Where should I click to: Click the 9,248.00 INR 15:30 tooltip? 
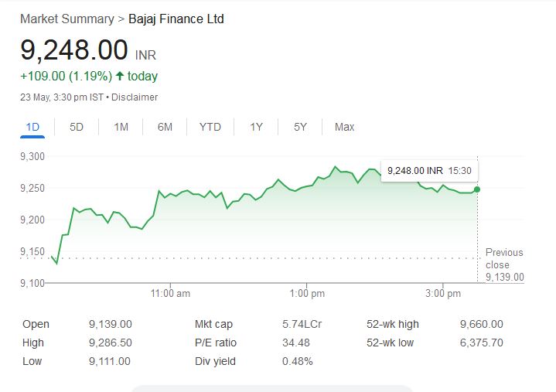coord(429,171)
